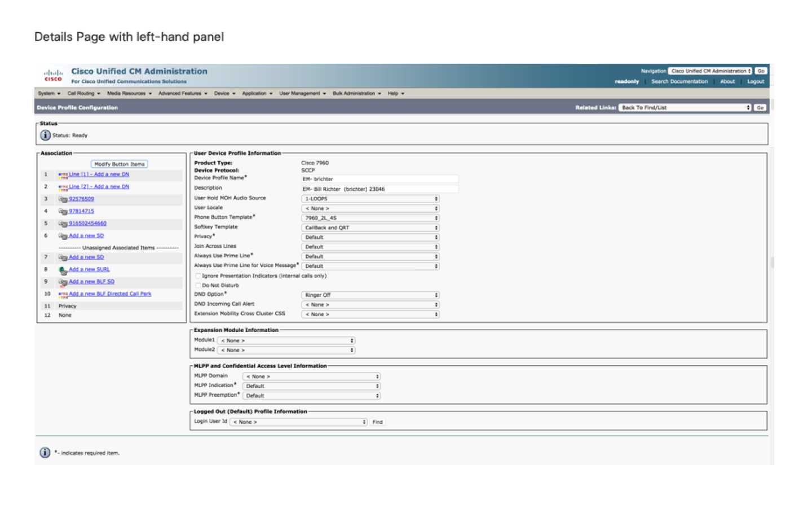Open DND Incoming Call Alert dropdown
Screen dimensions: 812x508
370,305
